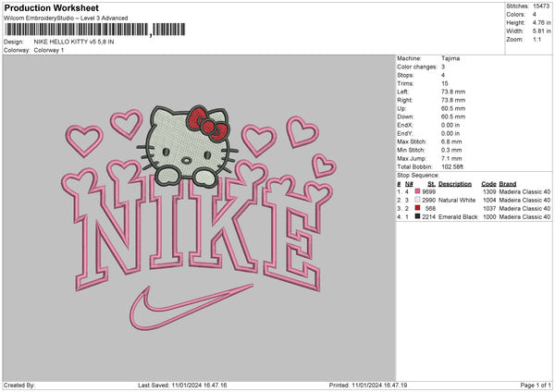Select the Stitches value '15473'
Image resolution: width=555 pixels, height=392 pixels.
[541, 6]
